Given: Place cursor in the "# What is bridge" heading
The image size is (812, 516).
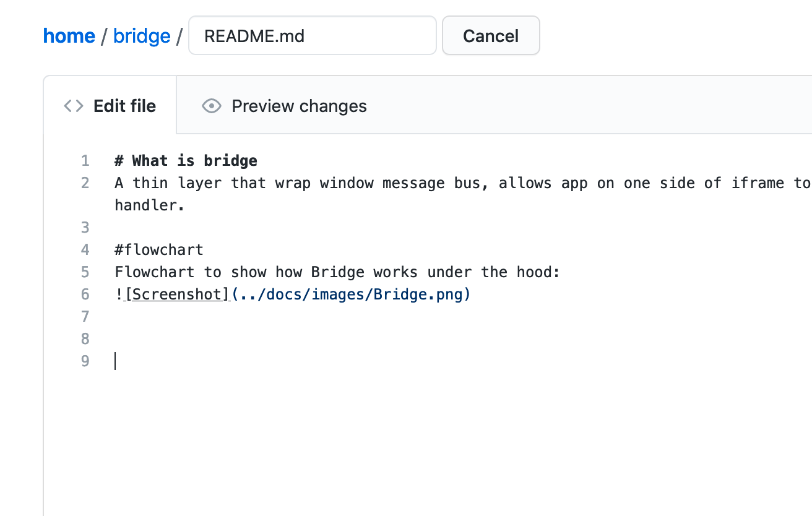Looking at the screenshot, I should coord(186,161).
